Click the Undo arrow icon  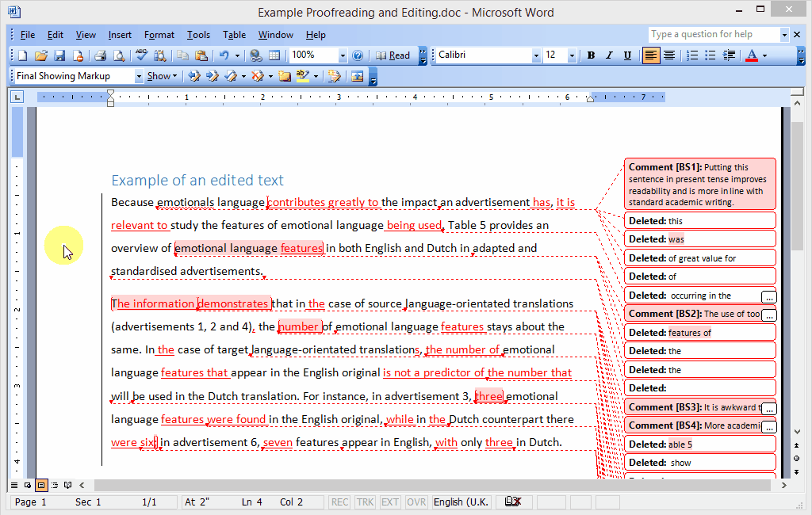[224, 55]
